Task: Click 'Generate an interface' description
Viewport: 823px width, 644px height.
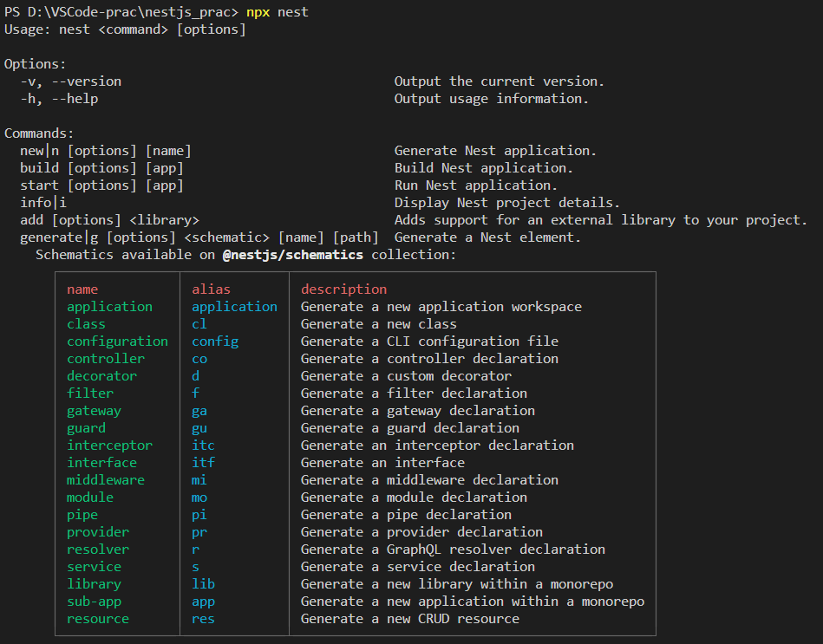Action: point(382,463)
